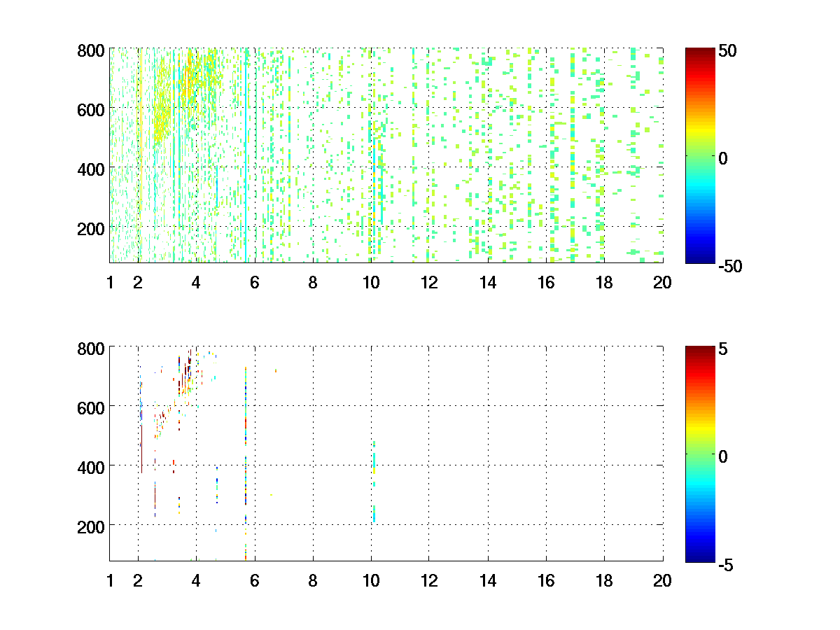Select y-axis label '600' of the upper heatmap
This screenshot has height=630, width=840.
(x=91, y=108)
